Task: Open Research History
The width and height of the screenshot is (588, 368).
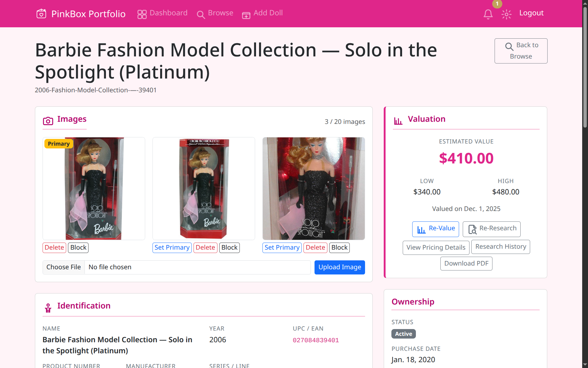Action: 500,247
